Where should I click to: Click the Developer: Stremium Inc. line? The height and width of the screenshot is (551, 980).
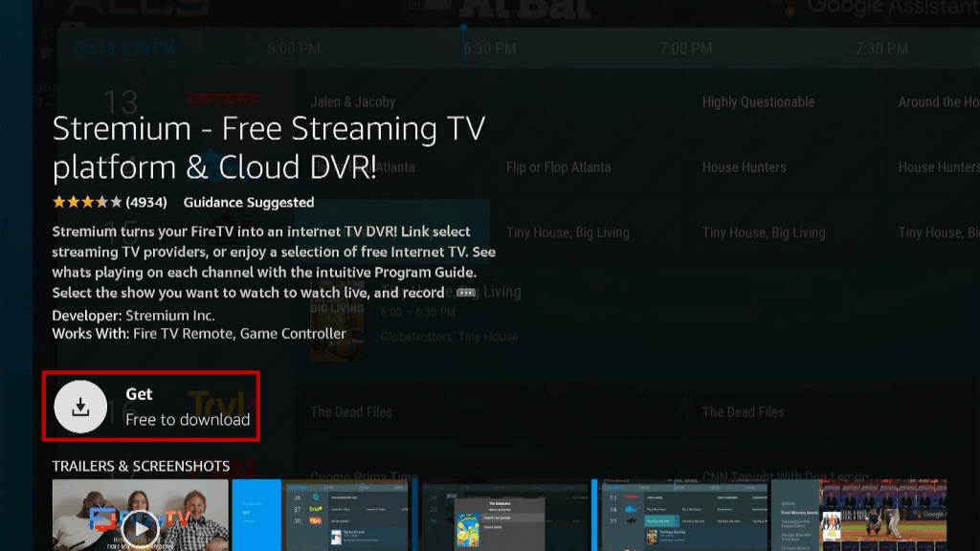(x=133, y=316)
